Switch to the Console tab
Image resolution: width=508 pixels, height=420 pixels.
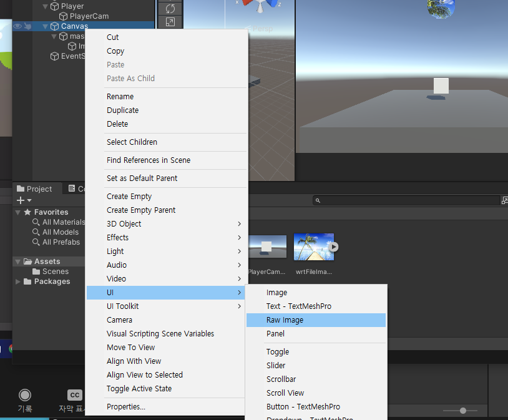point(77,188)
